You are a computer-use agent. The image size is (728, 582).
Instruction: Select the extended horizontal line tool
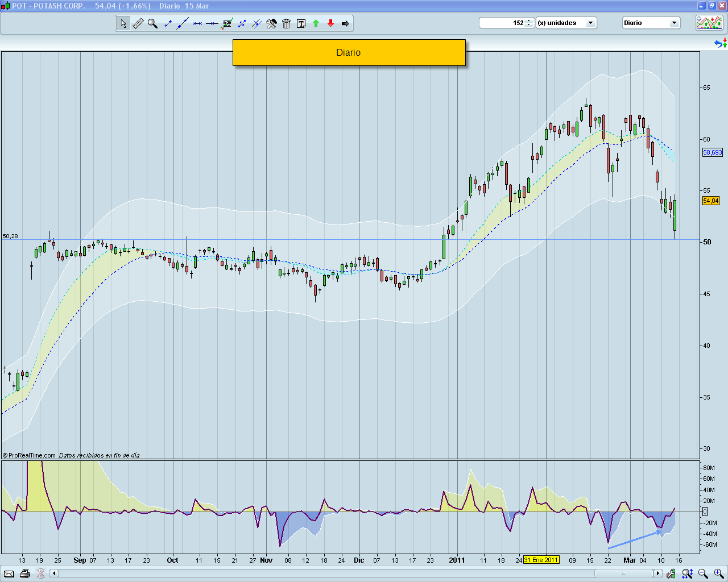point(212,23)
